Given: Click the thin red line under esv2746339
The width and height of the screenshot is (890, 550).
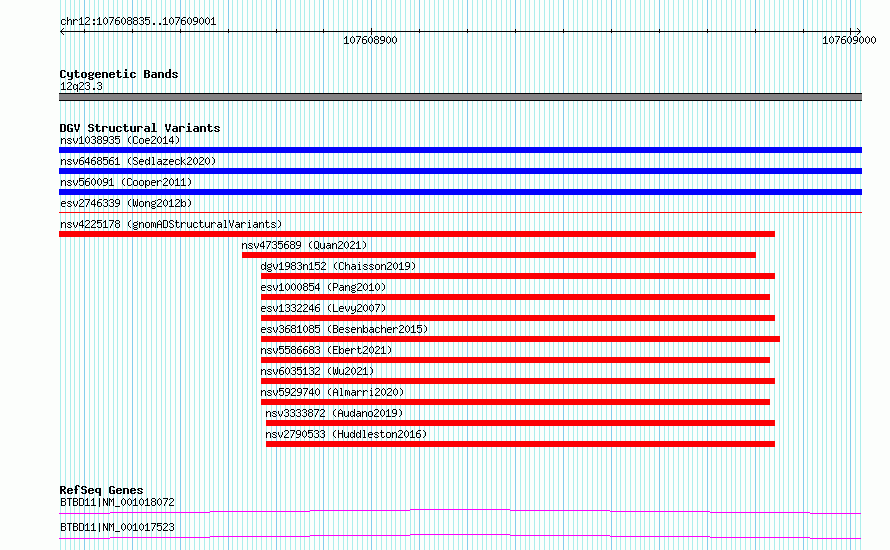Looking at the screenshot, I should pyautogui.click(x=460, y=213).
